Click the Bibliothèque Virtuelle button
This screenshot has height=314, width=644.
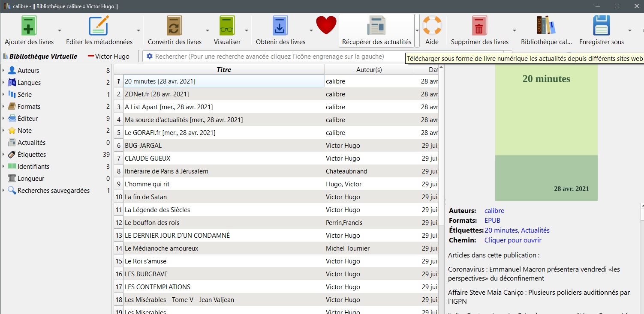pyautogui.click(x=40, y=56)
